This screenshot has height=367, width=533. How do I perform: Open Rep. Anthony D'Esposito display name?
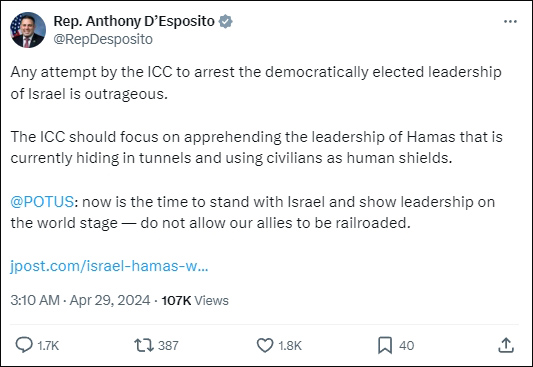(x=134, y=21)
